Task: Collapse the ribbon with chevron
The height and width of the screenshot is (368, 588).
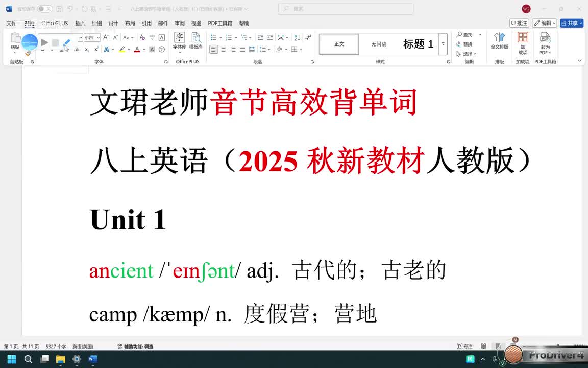Action: 579,61
